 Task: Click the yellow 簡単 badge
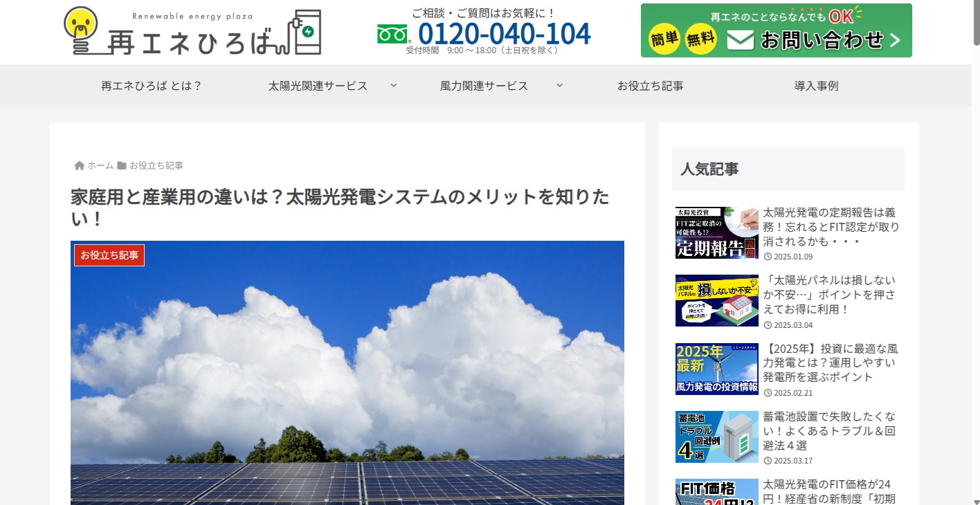665,39
